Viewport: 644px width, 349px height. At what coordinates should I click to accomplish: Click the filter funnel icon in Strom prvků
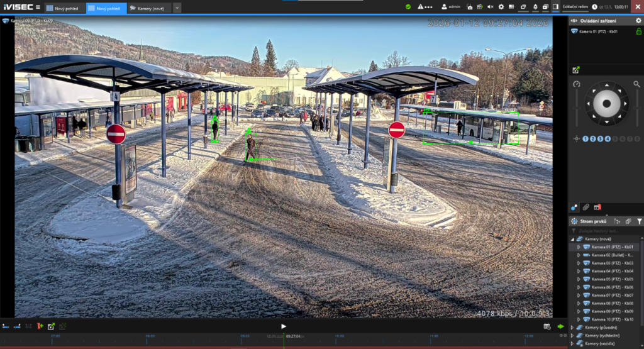click(x=639, y=221)
